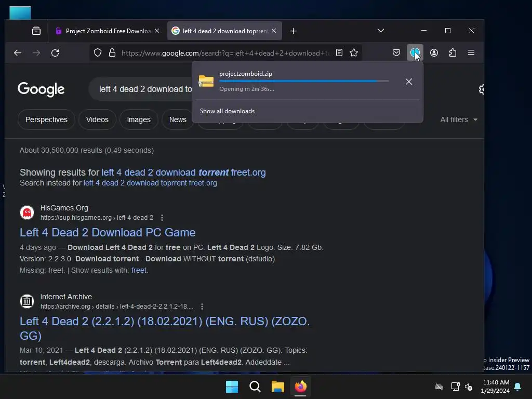Click the Firefox taskbar icon
This screenshot has width=532, height=399.
pyautogui.click(x=301, y=387)
